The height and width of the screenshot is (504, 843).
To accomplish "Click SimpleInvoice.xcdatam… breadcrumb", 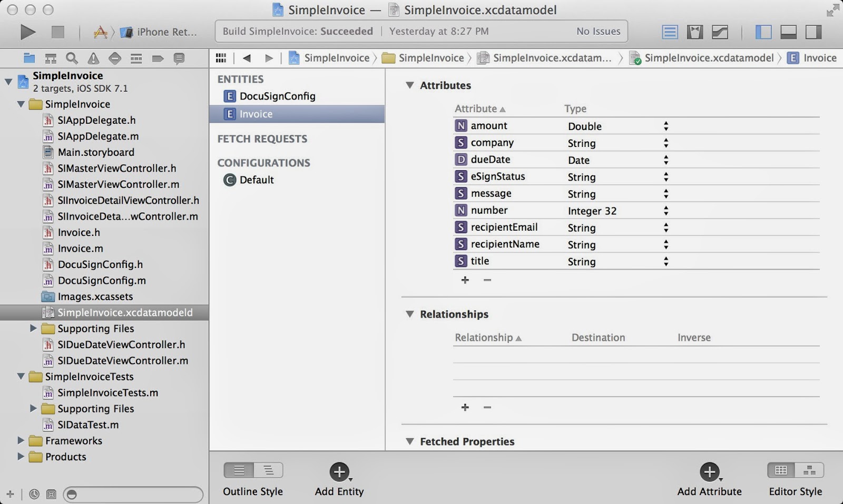I will pos(544,58).
